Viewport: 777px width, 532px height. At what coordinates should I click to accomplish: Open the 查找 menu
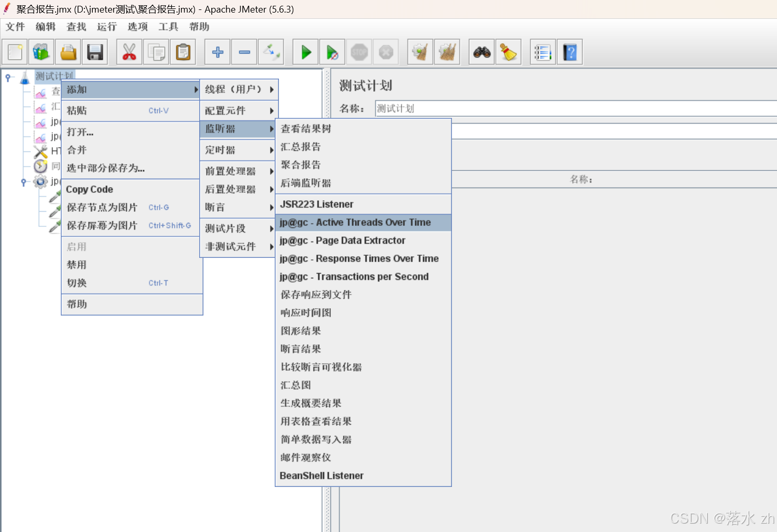pyautogui.click(x=77, y=27)
